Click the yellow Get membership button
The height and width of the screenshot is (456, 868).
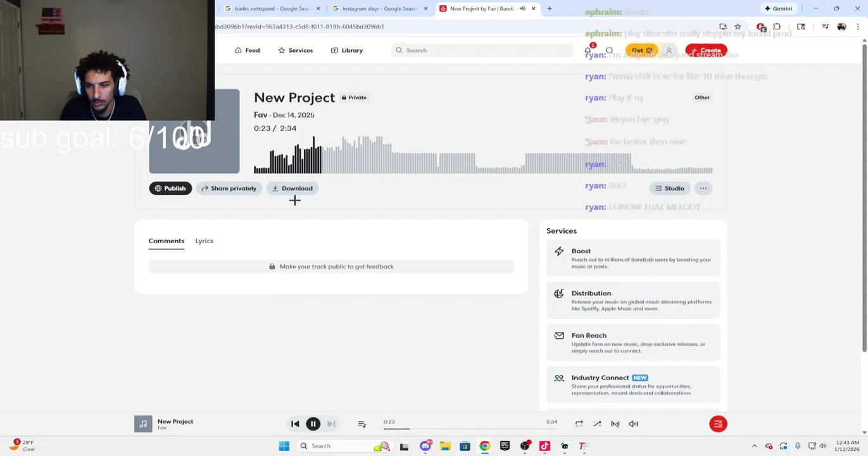point(642,50)
